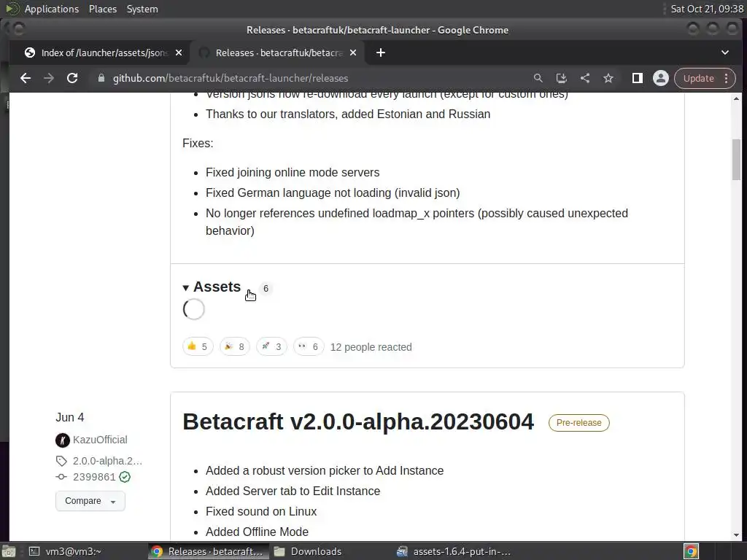Click 'Fixed sound on Linux' bullet text
The height and width of the screenshot is (560, 747).
(x=261, y=511)
